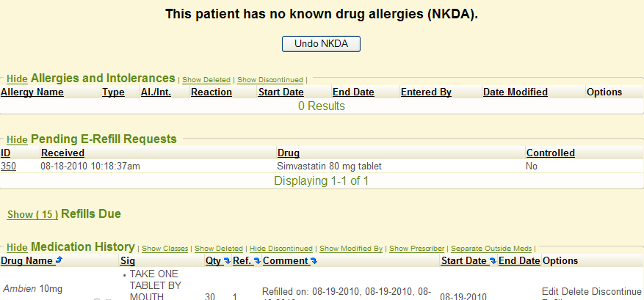Toggle Show Deleted for allergies
The width and height of the screenshot is (644, 300).
tap(206, 79)
